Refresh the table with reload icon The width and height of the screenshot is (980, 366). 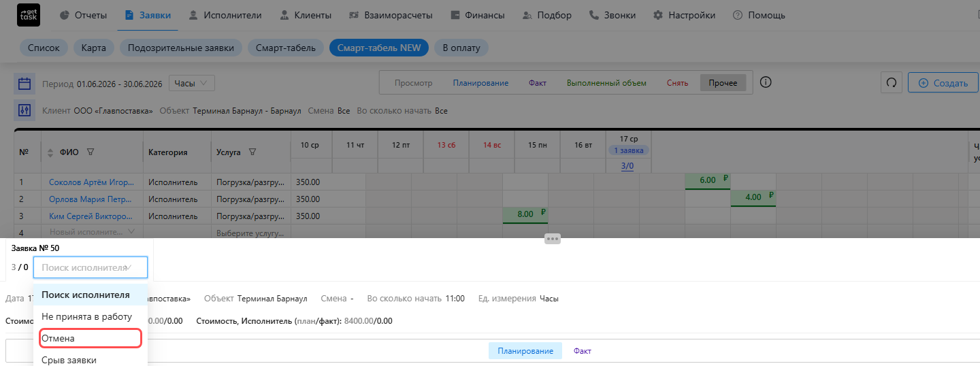[890, 83]
